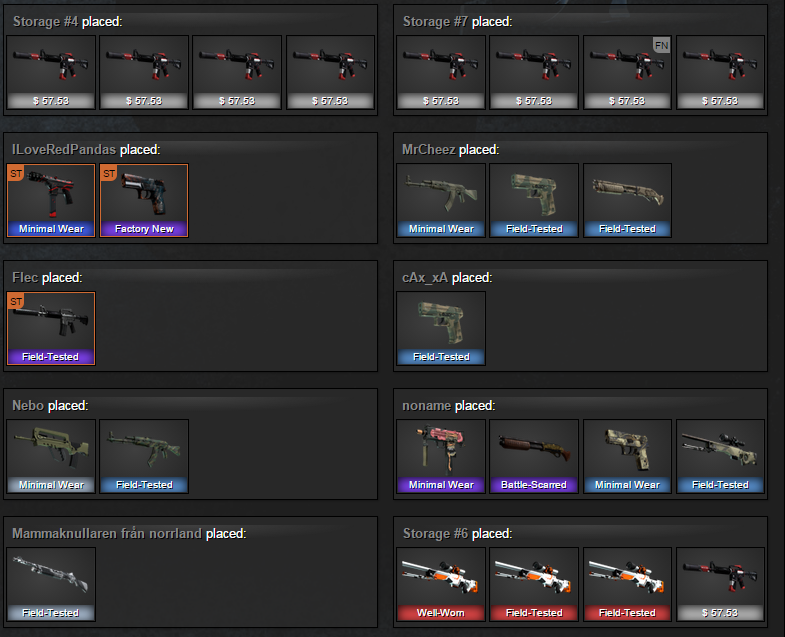The height and width of the screenshot is (637, 785).
Task: Click ILoveRedPandas' StatTrak Minimal Wear pistol item
Action: pos(51,200)
